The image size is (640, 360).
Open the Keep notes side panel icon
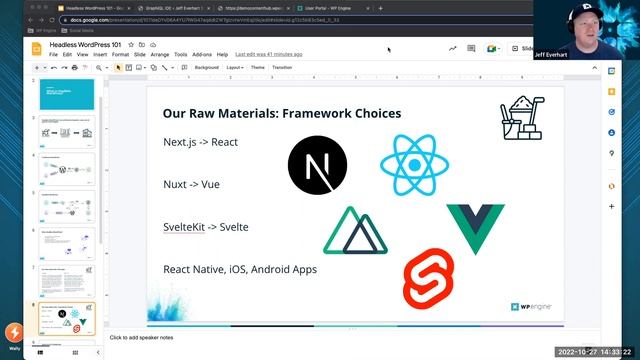tap(611, 91)
